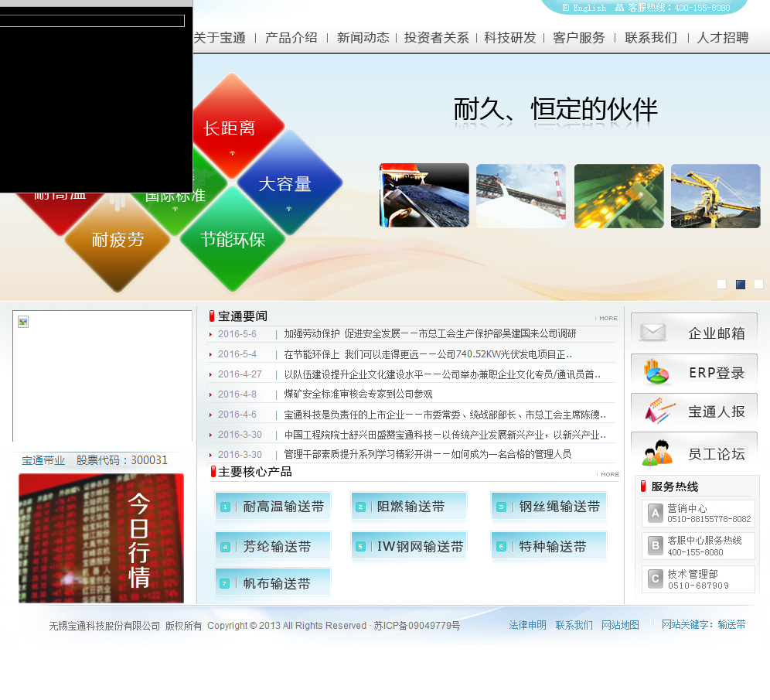Open the yellow glowing production thumbnail

coord(618,196)
